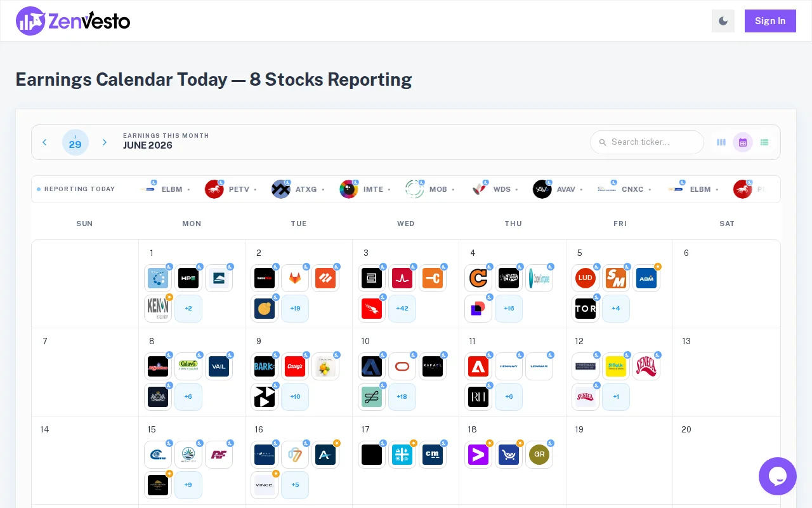The width and height of the screenshot is (812, 508).
Task: Switch to the column view layout
Action: [x=721, y=142]
